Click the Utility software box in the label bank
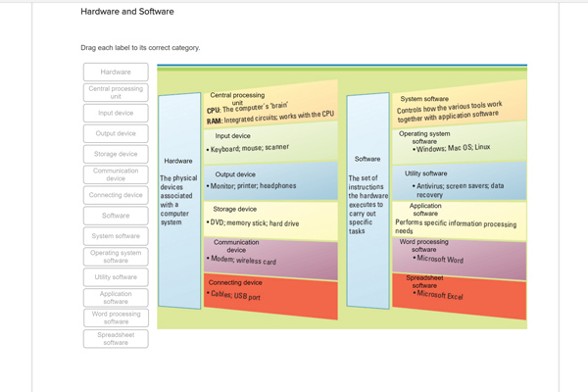 [116, 277]
